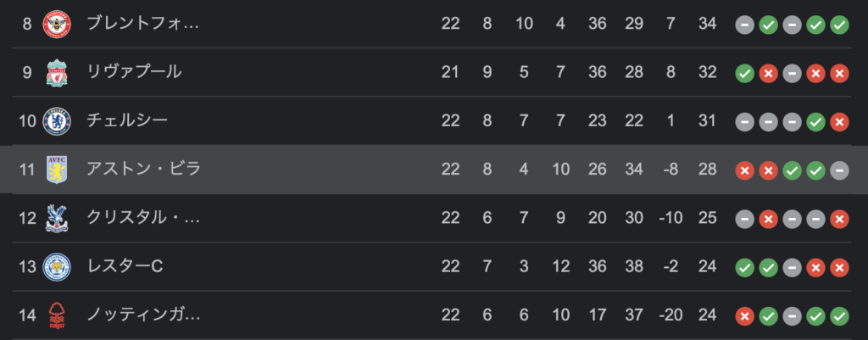Click the Chelsea club crest
This screenshot has width=868, height=340.
tap(57, 121)
